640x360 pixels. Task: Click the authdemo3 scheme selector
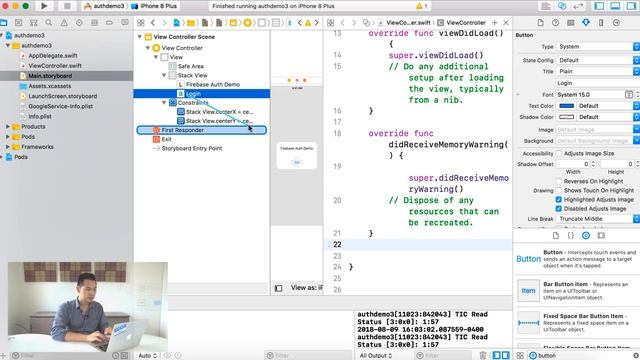click(x=104, y=6)
